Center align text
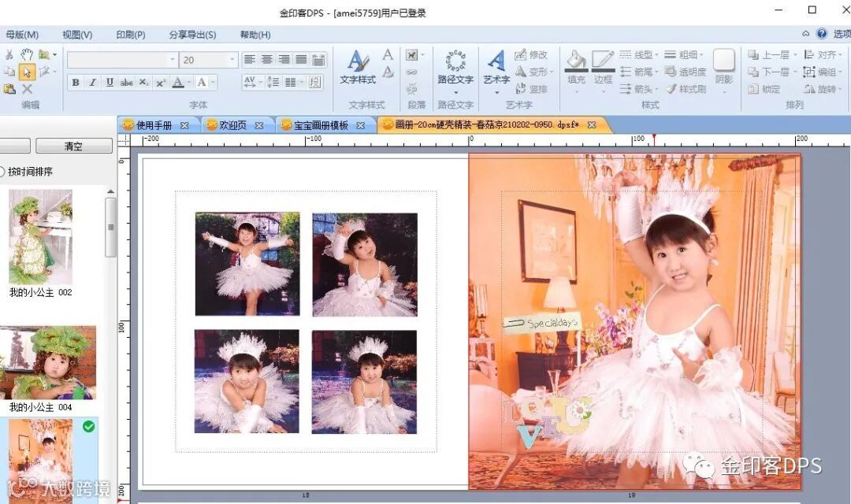851x504 pixels. [267, 60]
